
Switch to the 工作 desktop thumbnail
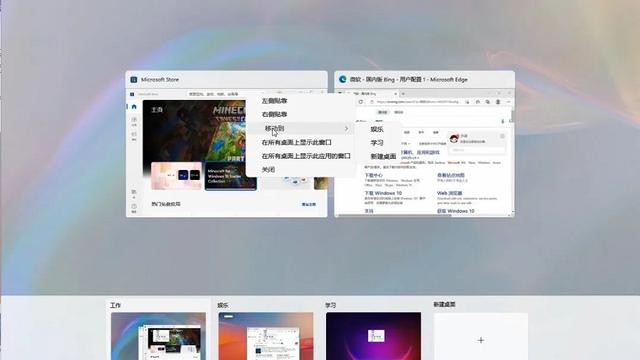point(158,336)
